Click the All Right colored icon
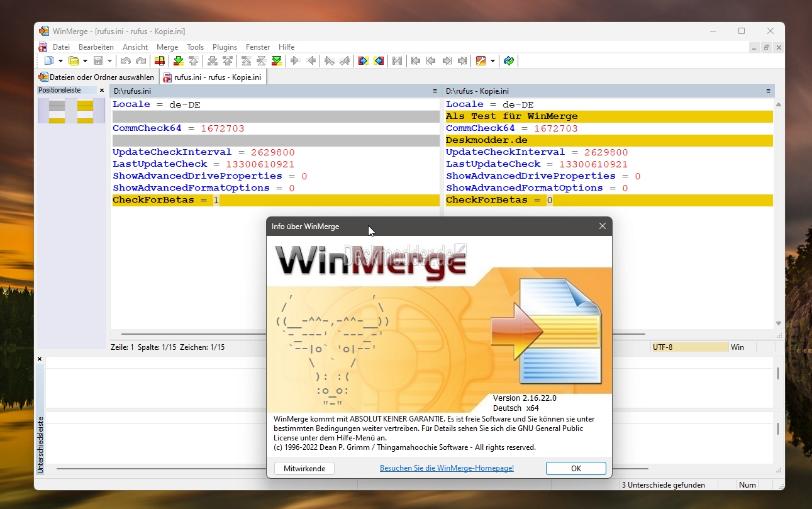Screen dimensions: 812x509 [364, 61]
